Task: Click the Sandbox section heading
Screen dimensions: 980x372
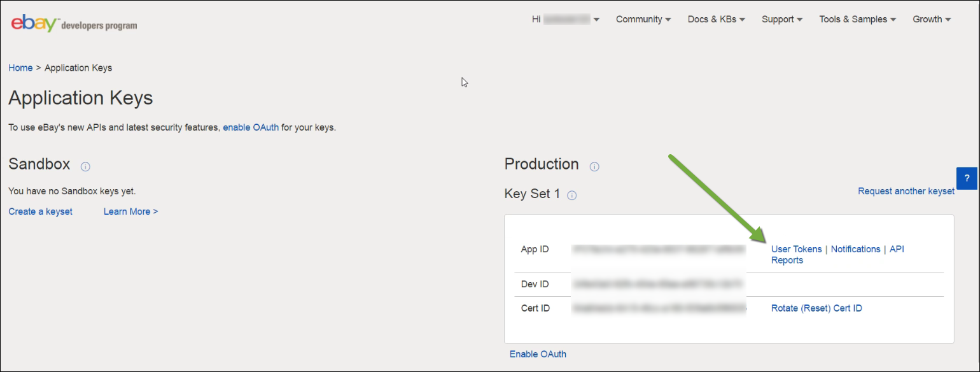Action: pyautogui.click(x=39, y=164)
